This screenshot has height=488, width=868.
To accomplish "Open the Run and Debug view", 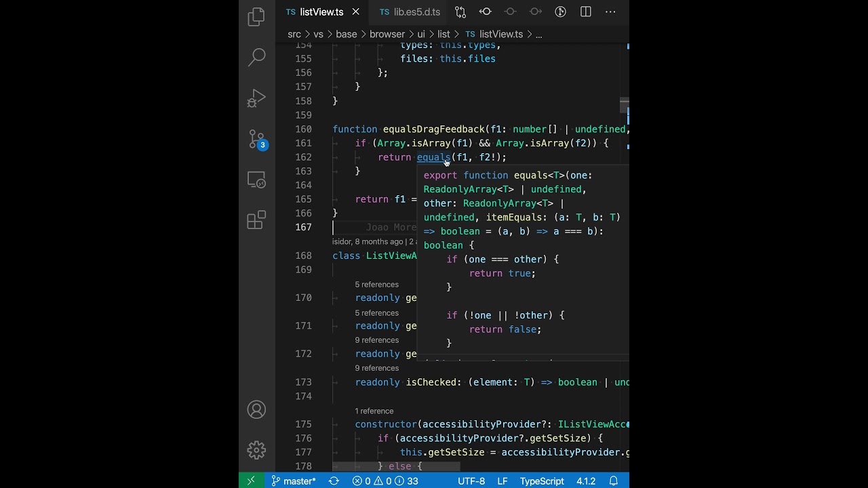I will [x=256, y=98].
